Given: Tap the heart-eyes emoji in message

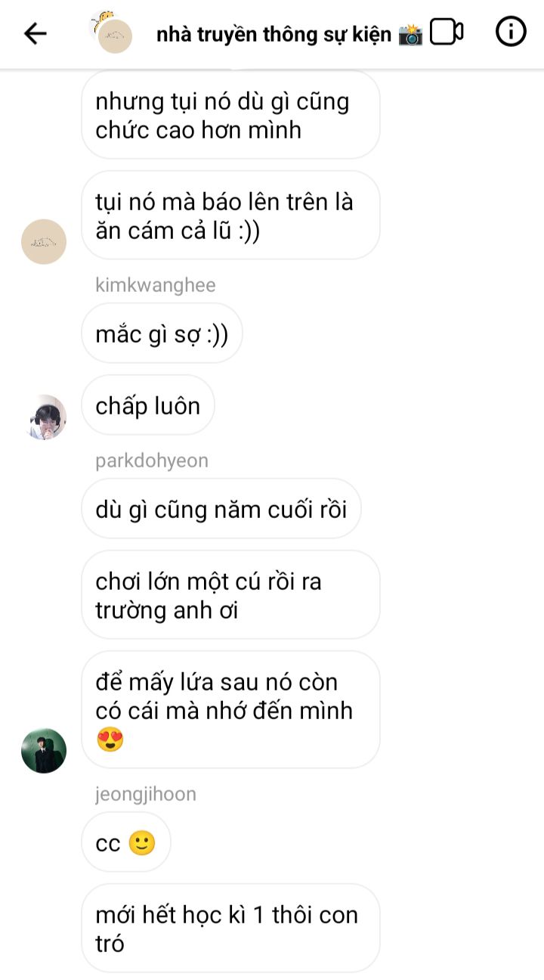Looking at the screenshot, I should pos(110,740).
